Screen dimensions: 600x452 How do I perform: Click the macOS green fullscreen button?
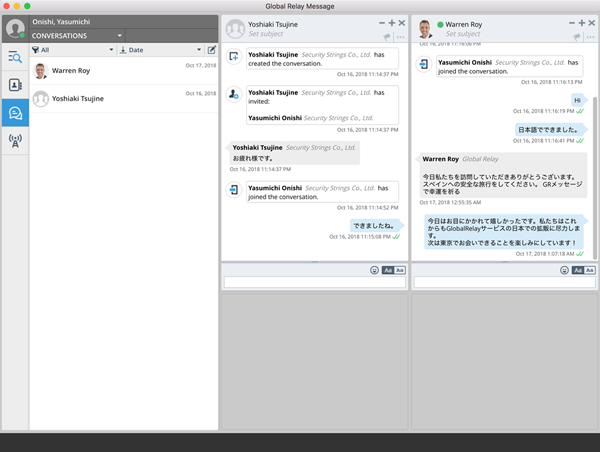(x=27, y=6)
